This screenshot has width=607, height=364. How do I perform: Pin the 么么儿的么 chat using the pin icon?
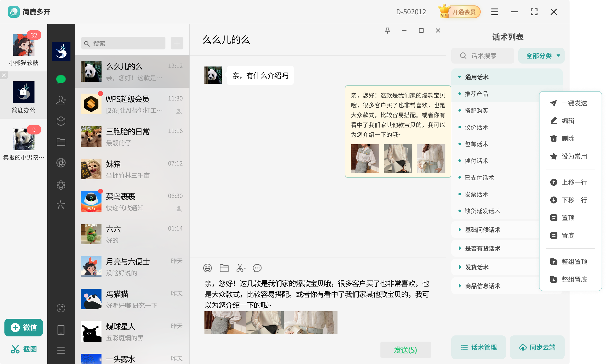click(x=388, y=30)
